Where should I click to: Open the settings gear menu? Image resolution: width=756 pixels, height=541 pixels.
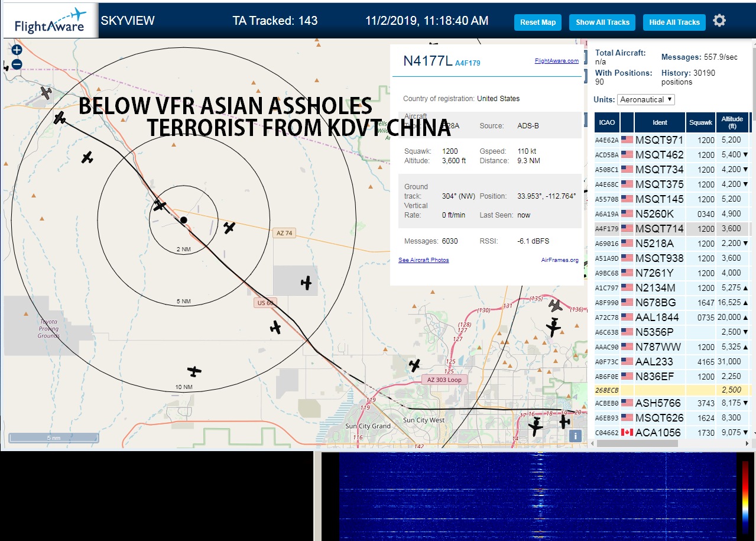pos(719,21)
